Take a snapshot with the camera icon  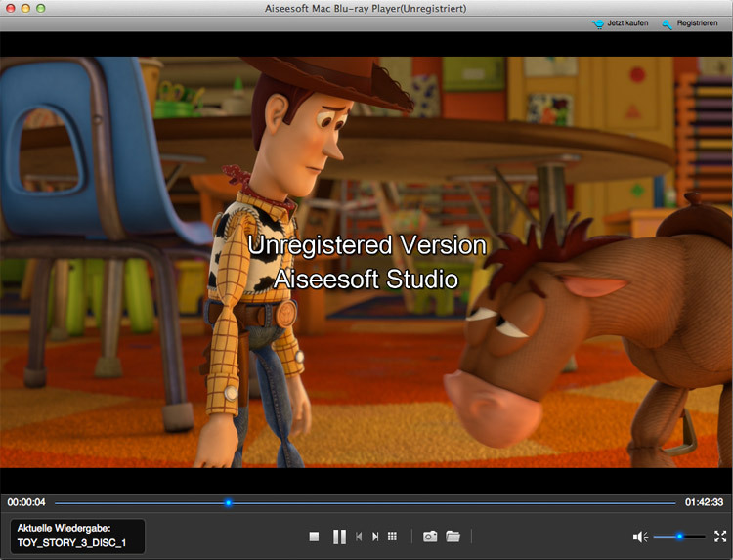tap(430, 537)
